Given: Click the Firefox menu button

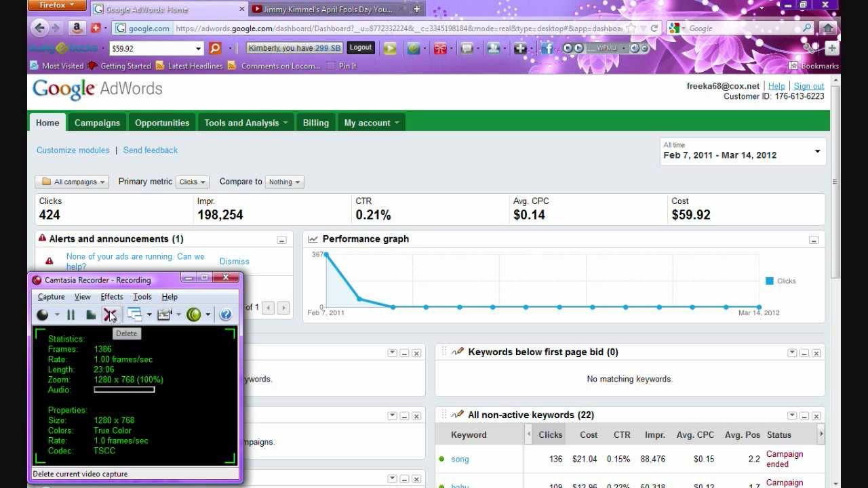Looking at the screenshot, I should [x=58, y=5].
